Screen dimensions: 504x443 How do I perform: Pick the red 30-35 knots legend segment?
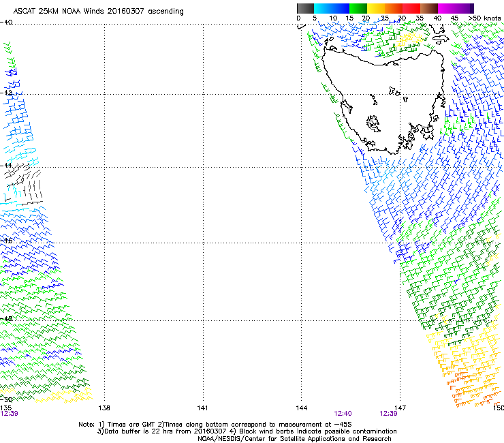[411, 8]
